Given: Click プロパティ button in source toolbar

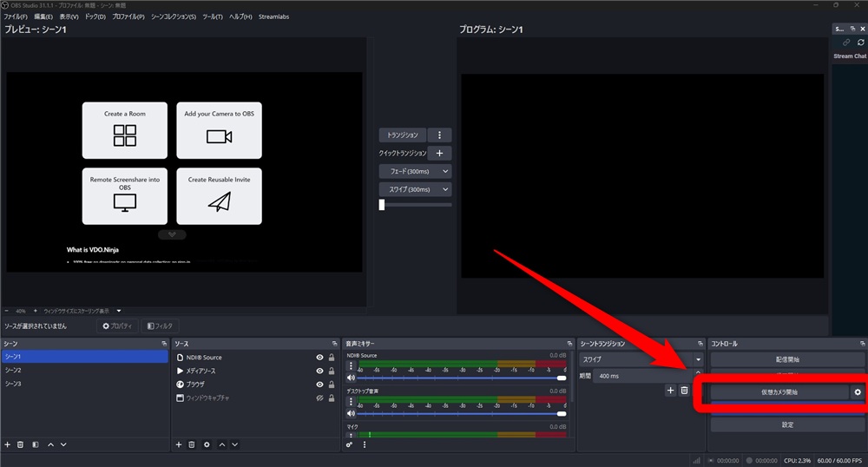Looking at the screenshot, I should click(x=117, y=326).
